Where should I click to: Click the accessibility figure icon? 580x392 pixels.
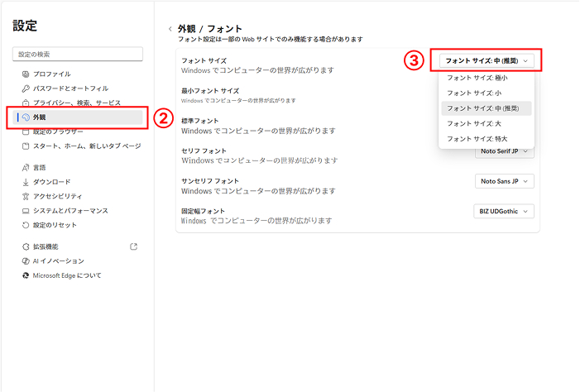coord(26,196)
